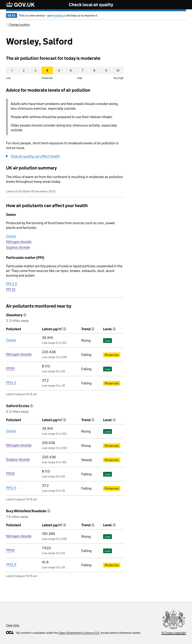Click Latest µg/m³ info icon in Bury Whitefield table
192x644 pixels.
coord(64,525)
